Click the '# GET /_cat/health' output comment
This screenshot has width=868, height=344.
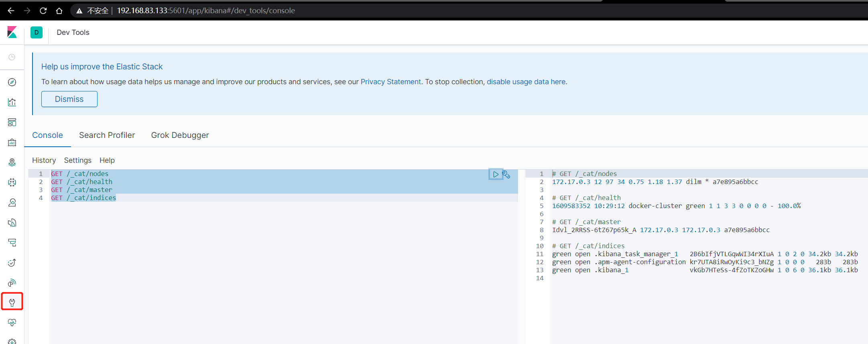click(586, 198)
